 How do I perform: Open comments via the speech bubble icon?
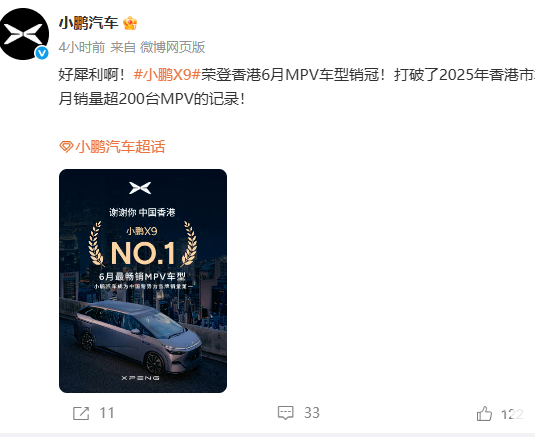pos(286,413)
